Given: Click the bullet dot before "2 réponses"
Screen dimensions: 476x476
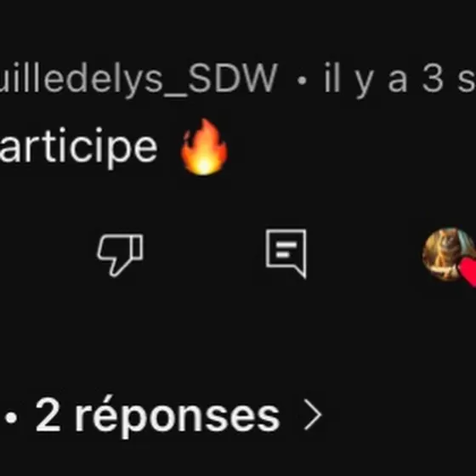Looking at the screenshot, I should [x=11, y=418].
